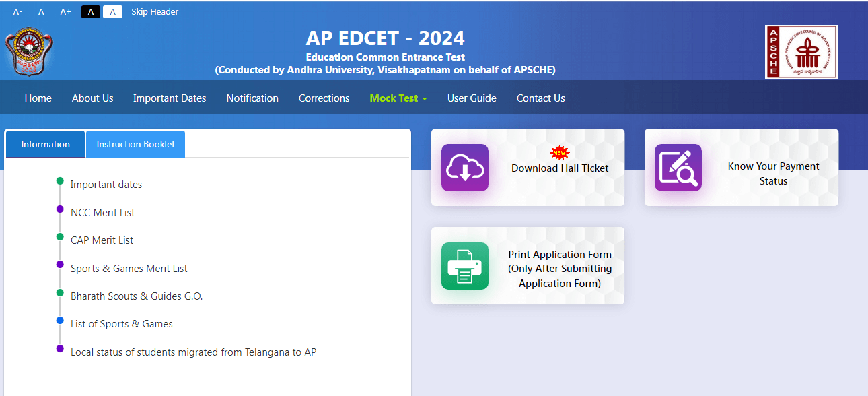This screenshot has height=396, width=868.
Task: Click the Download Hall Ticket text
Action: [560, 168]
